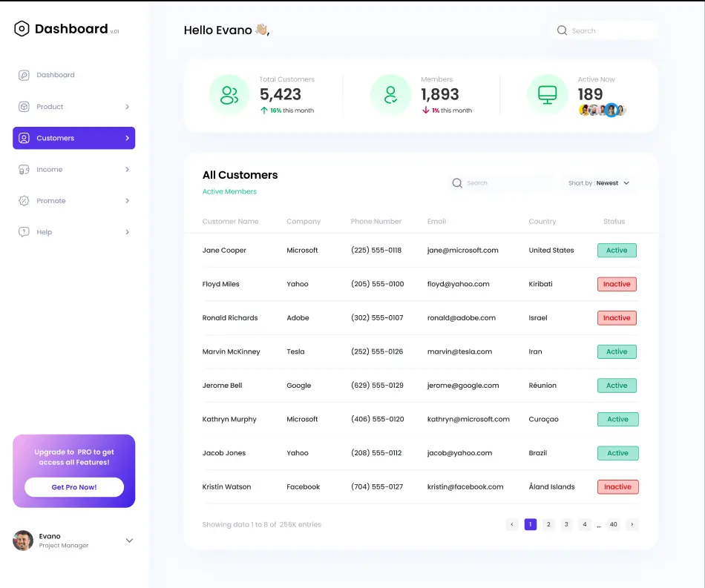Open the Promote icon in the sidebar

(25, 200)
